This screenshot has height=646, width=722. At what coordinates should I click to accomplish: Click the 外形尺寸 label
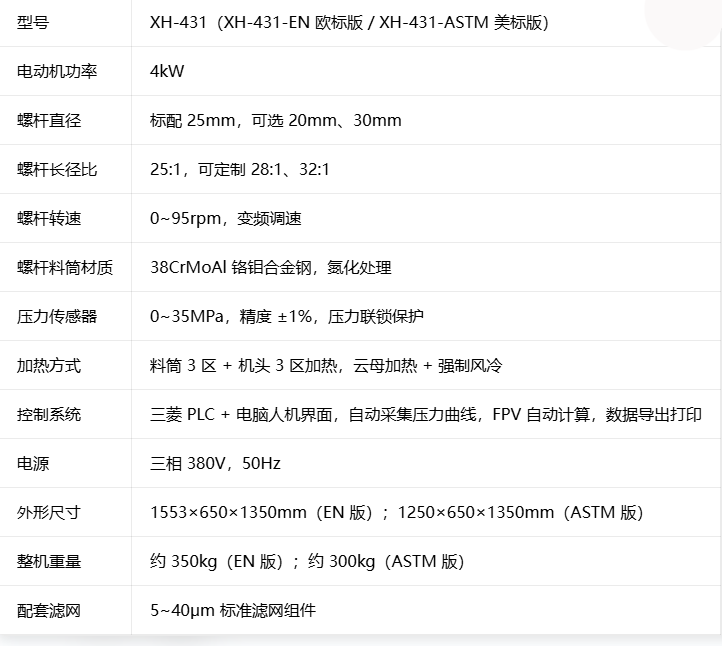tap(49, 512)
